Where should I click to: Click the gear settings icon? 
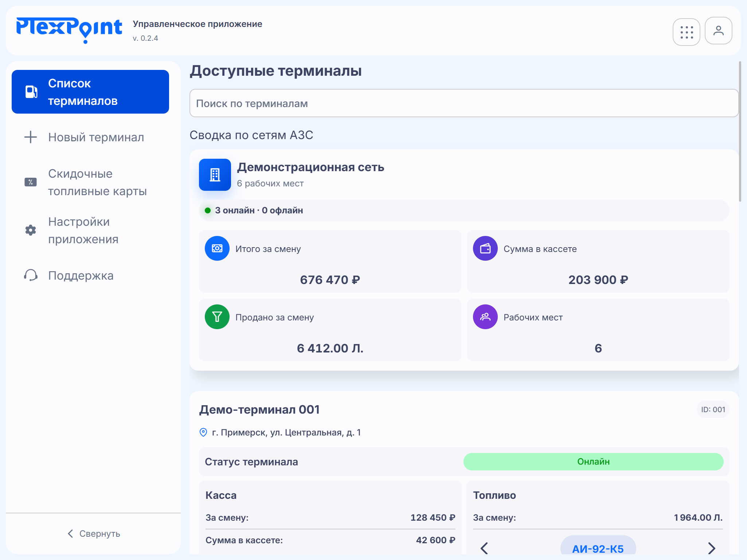pos(31,230)
